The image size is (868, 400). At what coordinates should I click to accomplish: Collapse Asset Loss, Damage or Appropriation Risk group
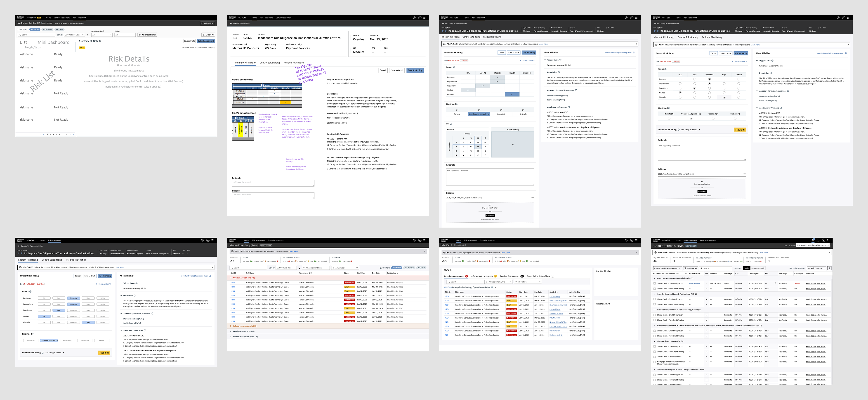[655, 278]
